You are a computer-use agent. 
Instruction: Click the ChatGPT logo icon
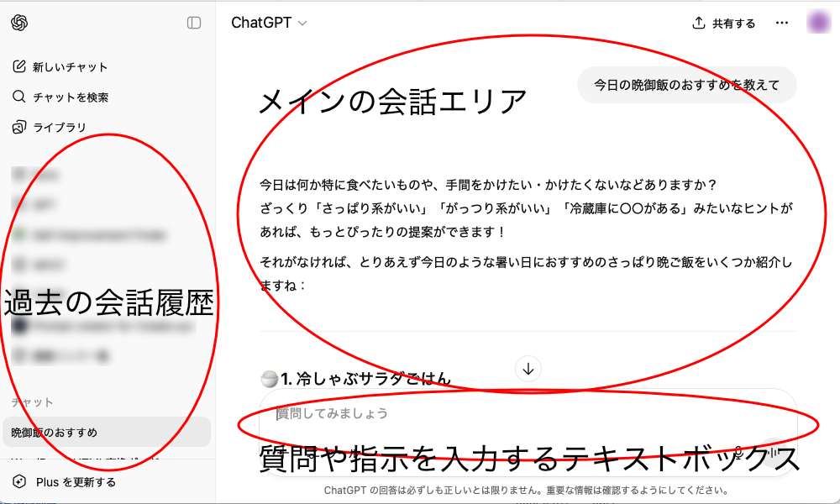[19, 23]
